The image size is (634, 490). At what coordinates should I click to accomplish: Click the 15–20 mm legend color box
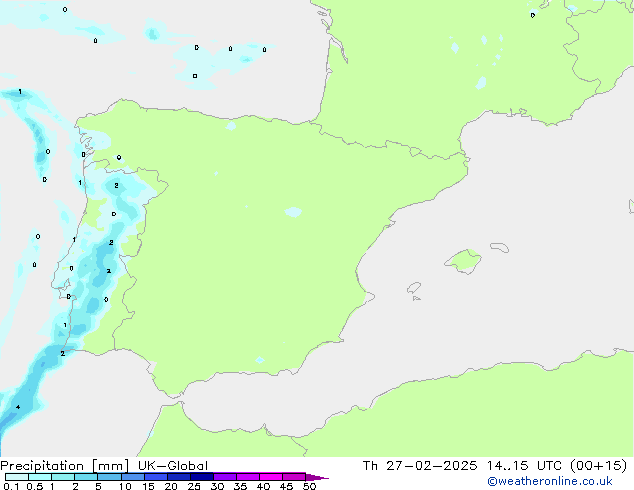tap(155, 477)
